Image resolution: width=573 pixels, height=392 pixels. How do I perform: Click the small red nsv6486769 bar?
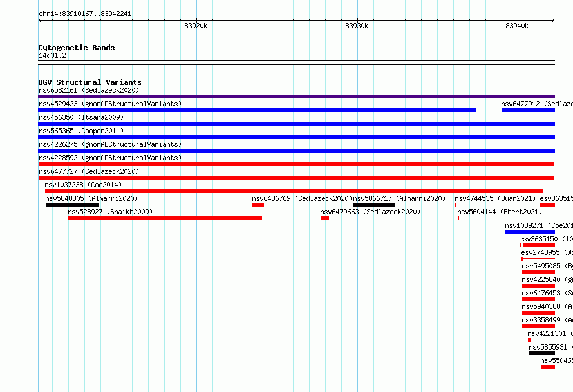coord(258,205)
